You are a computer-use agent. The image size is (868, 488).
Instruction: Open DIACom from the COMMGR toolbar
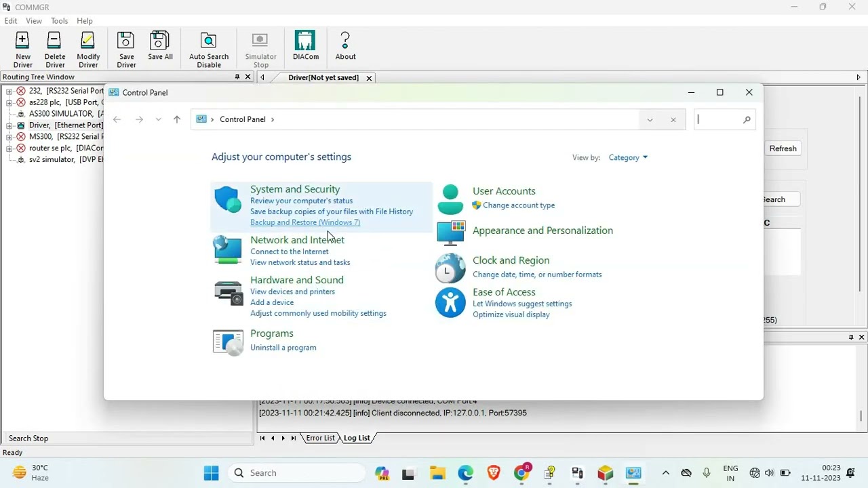pyautogui.click(x=306, y=45)
